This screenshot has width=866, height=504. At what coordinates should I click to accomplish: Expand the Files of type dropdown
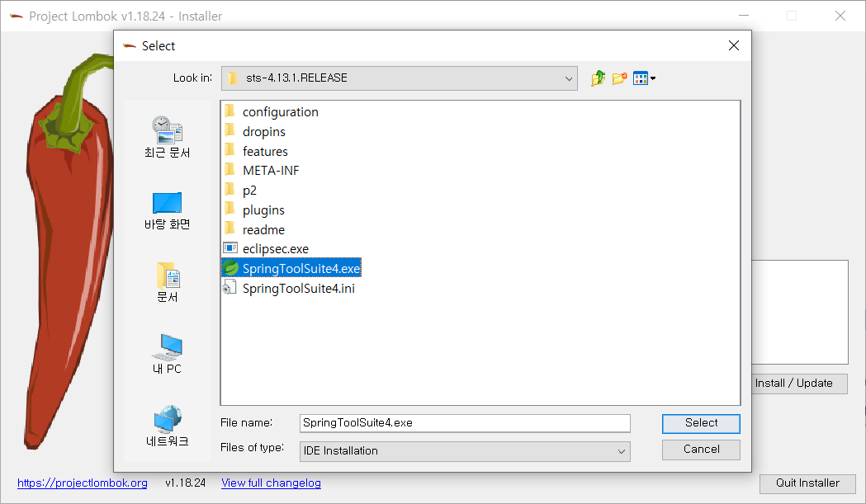pyautogui.click(x=622, y=451)
